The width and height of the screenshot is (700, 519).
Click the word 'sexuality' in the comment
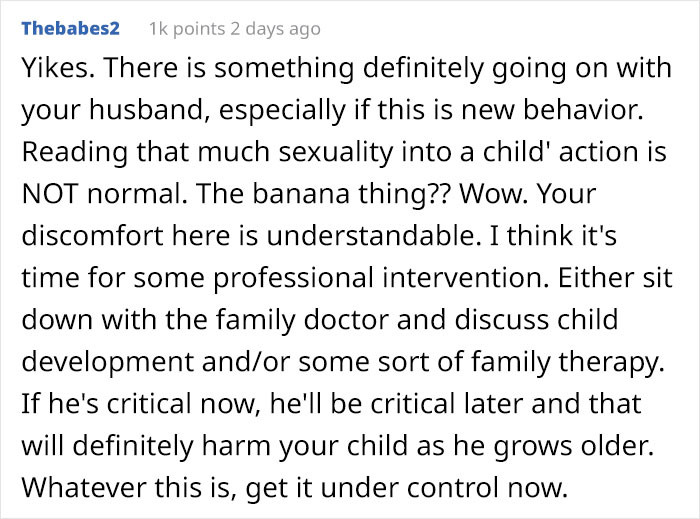pos(336,153)
